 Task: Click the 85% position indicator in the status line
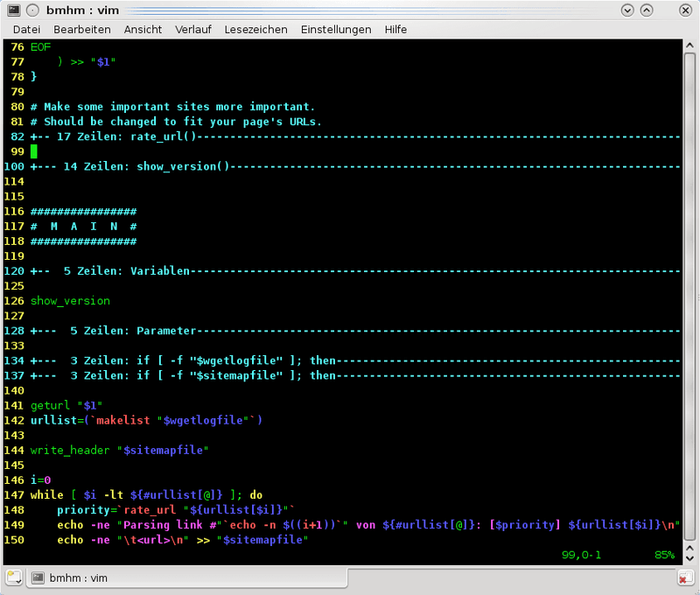pyautogui.click(x=663, y=554)
